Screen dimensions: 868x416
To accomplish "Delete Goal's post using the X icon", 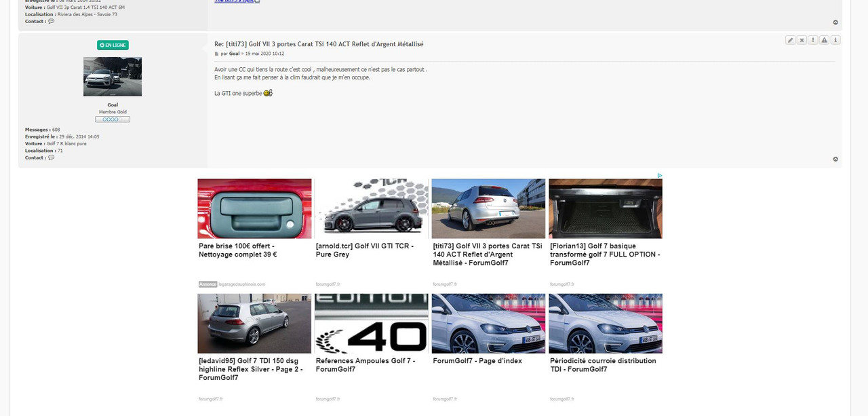I will pyautogui.click(x=802, y=40).
